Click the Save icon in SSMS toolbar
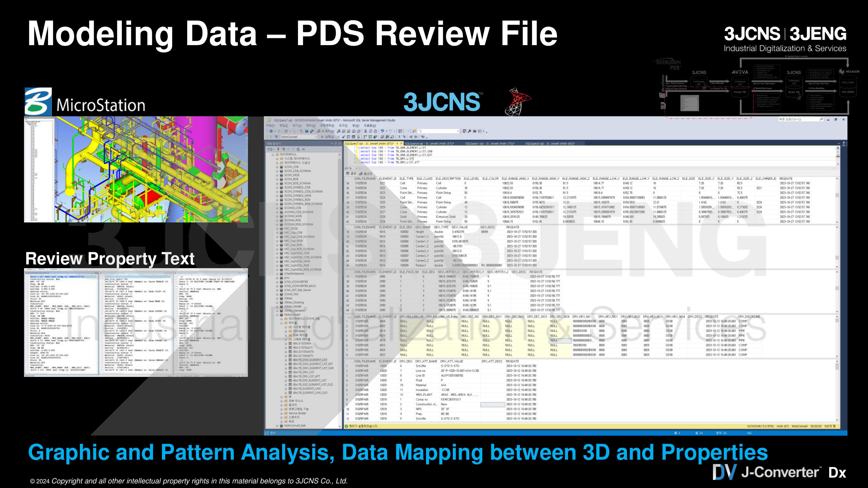Viewport: 868px width, 488px height. pyautogui.click(x=307, y=131)
